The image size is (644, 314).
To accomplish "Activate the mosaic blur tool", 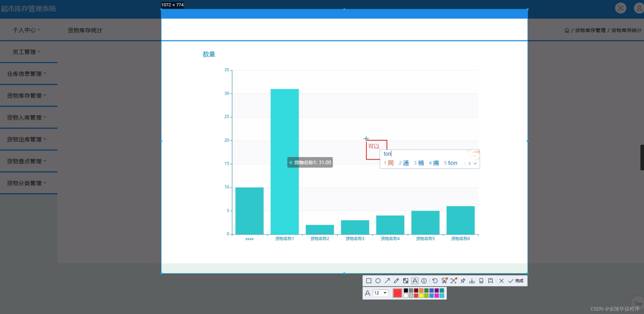I will click(x=405, y=281).
